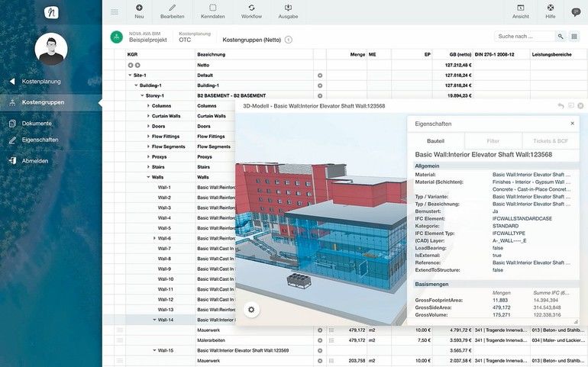Collapse the Wall-14 row

coord(154,320)
